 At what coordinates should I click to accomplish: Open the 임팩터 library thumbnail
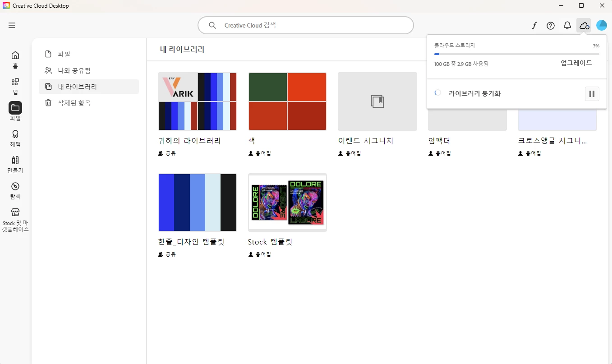pos(467,120)
